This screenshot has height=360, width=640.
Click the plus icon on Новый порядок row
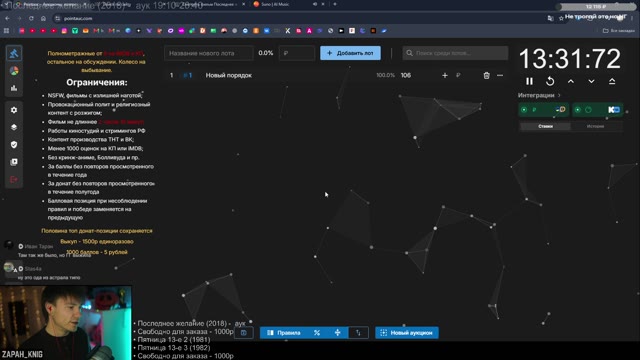(x=445, y=76)
